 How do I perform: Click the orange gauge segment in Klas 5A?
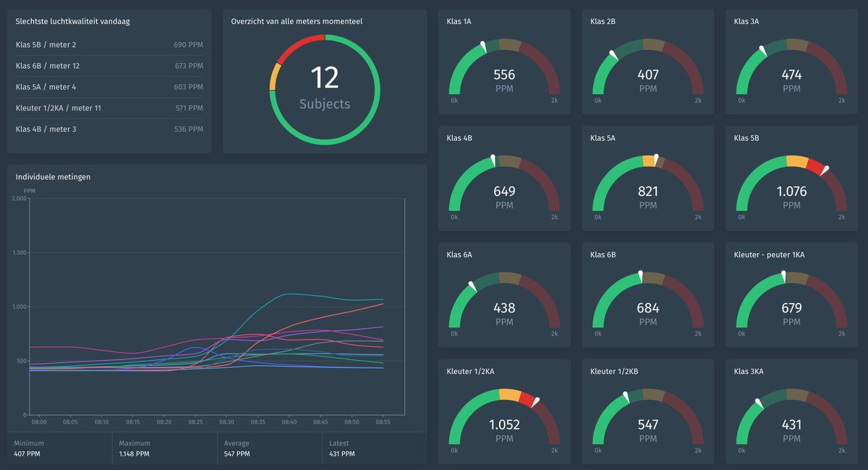[x=648, y=161]
